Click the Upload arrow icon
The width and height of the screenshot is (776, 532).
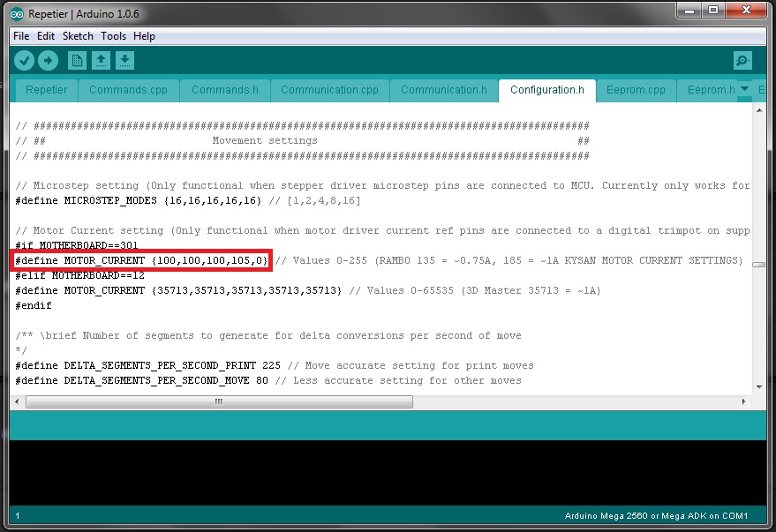click(48, 61)
